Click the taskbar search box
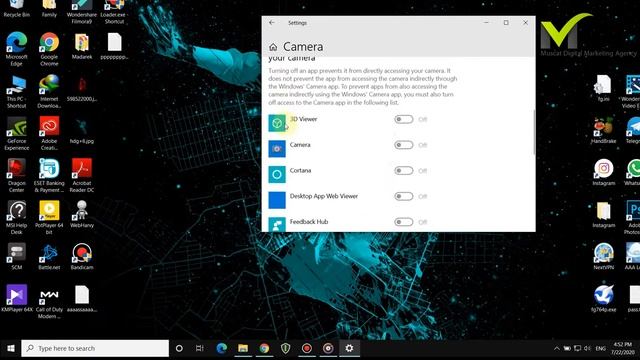The width and height of the screenshot is (640, 360). 95,348
